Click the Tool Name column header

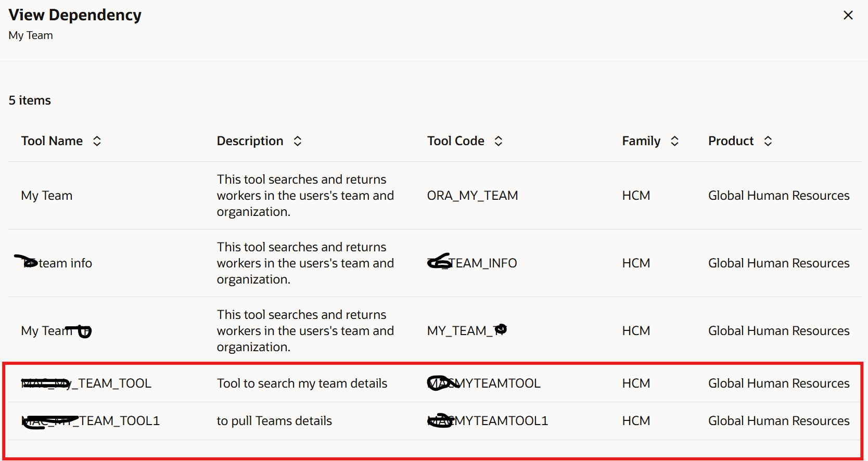pyautogui.click(x=52, y=141)
